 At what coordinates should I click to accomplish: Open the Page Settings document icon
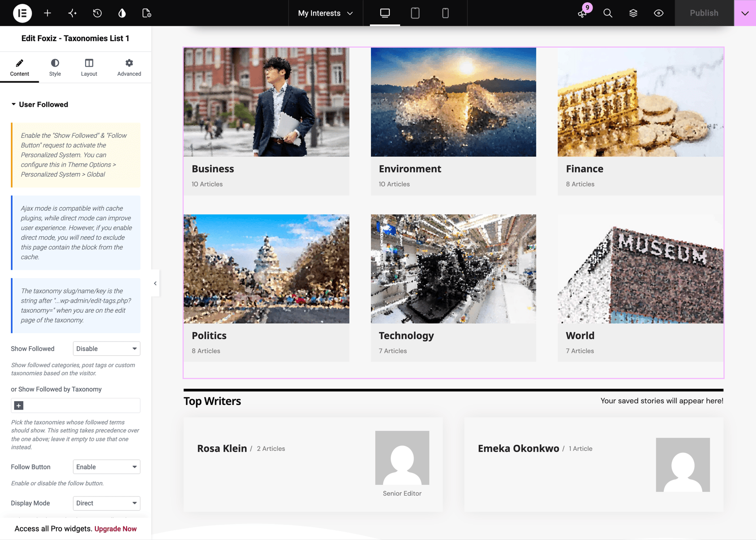coord(147,13)
